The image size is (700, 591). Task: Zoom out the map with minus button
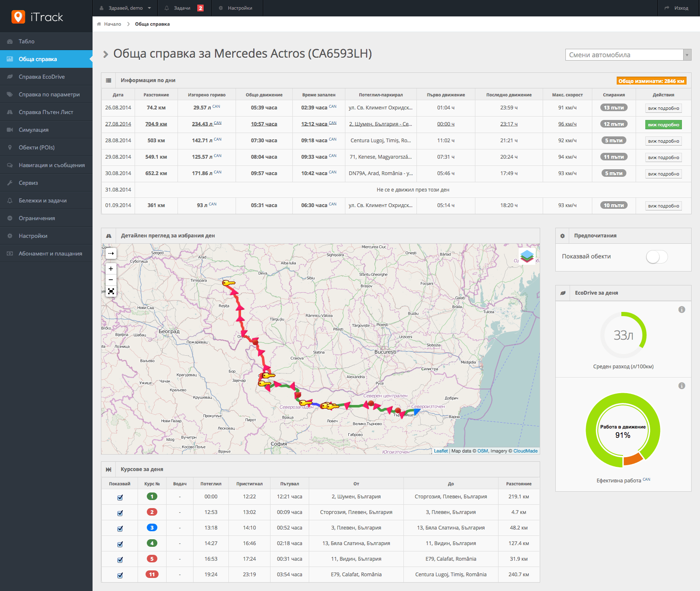tap(111, 280)
